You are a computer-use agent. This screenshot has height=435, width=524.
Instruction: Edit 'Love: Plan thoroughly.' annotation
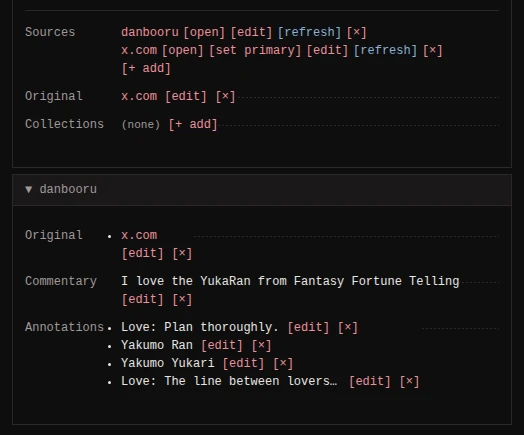point(308,327)
